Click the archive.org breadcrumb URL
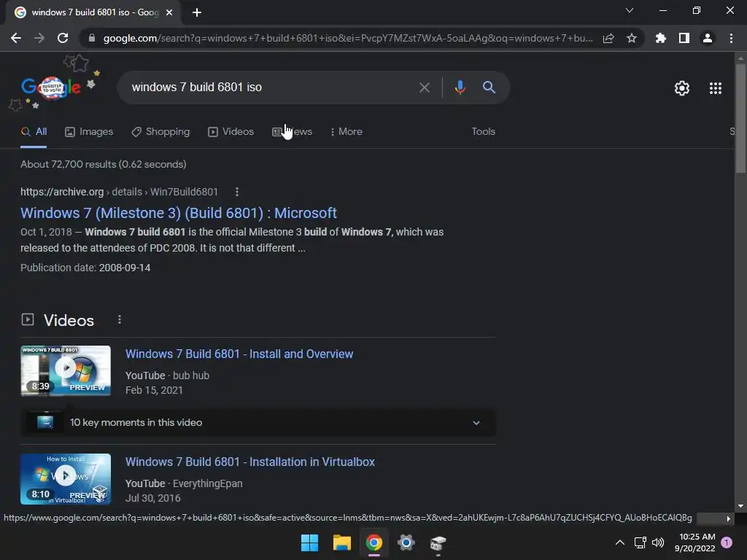 tap(119, 192)
